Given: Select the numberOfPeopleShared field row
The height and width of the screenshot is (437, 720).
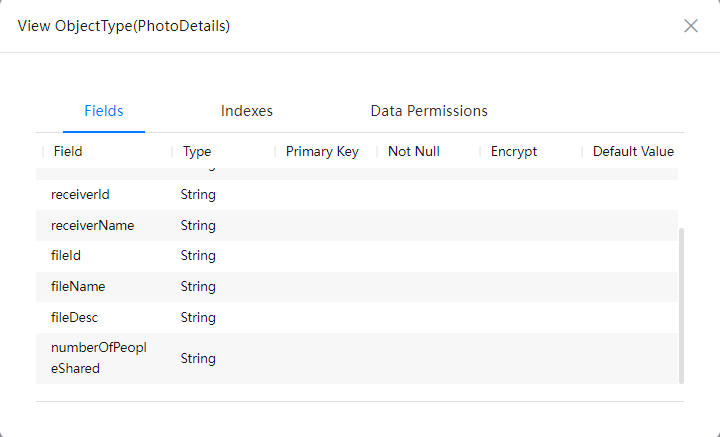Looking at the screenshot, I should (357, 358).
